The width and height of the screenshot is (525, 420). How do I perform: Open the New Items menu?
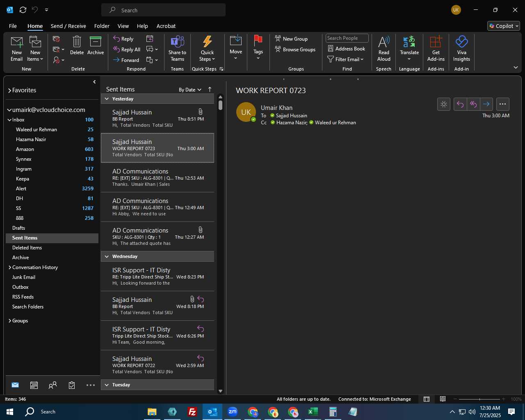click(35, 48)
